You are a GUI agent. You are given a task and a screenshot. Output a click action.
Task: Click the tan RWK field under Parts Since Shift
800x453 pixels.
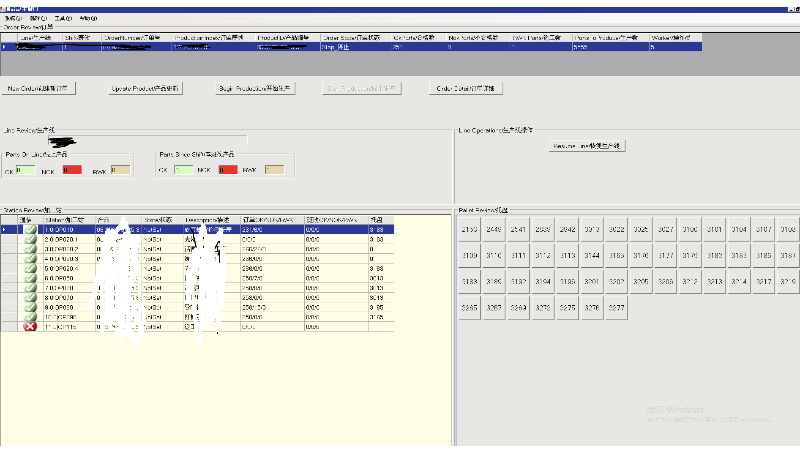pos(274,170)
